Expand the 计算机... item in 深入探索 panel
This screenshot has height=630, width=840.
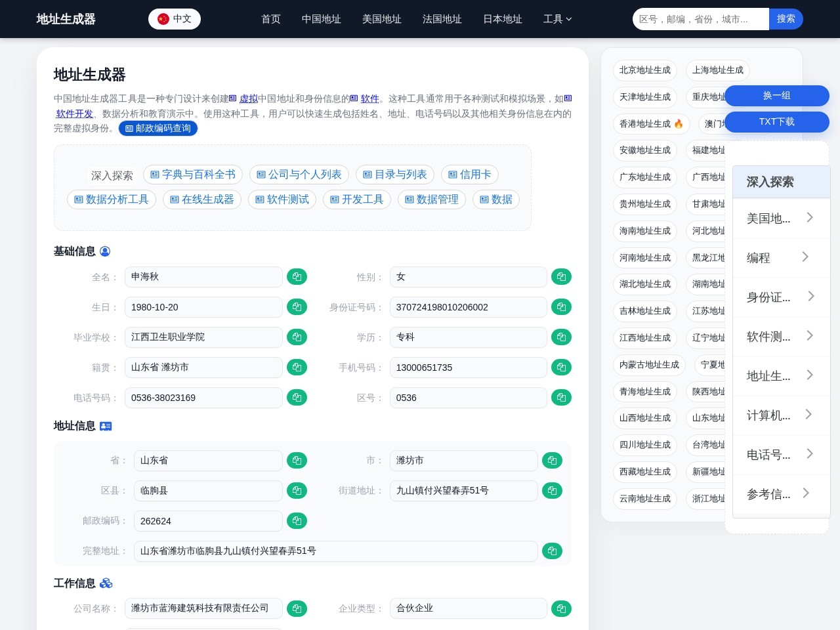(x=781, y=415)
